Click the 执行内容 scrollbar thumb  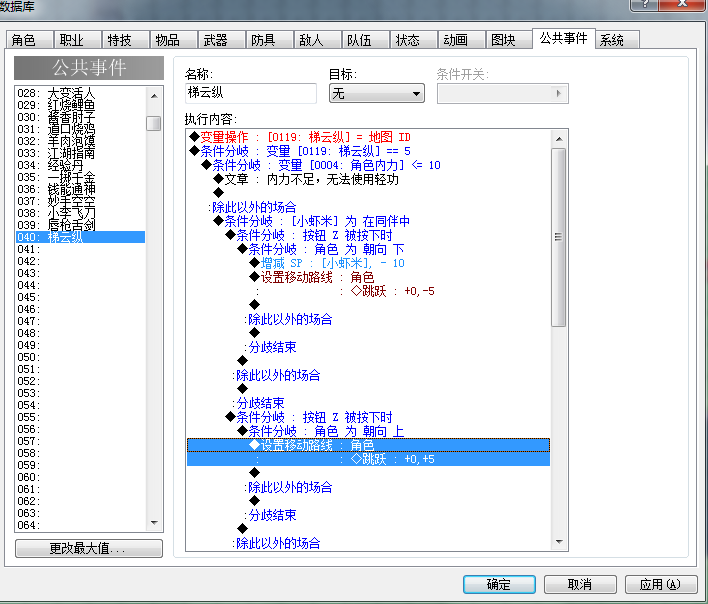pyautogui.click(x=559, y=237)
